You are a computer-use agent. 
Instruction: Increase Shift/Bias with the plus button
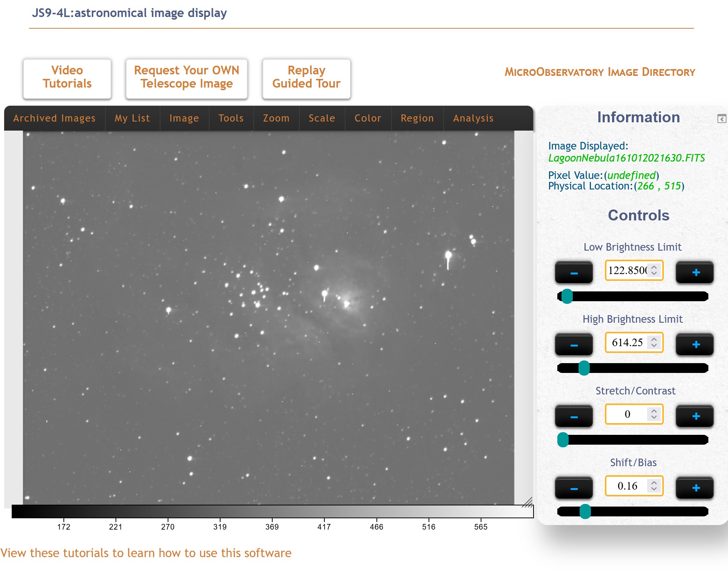[694, 487]
